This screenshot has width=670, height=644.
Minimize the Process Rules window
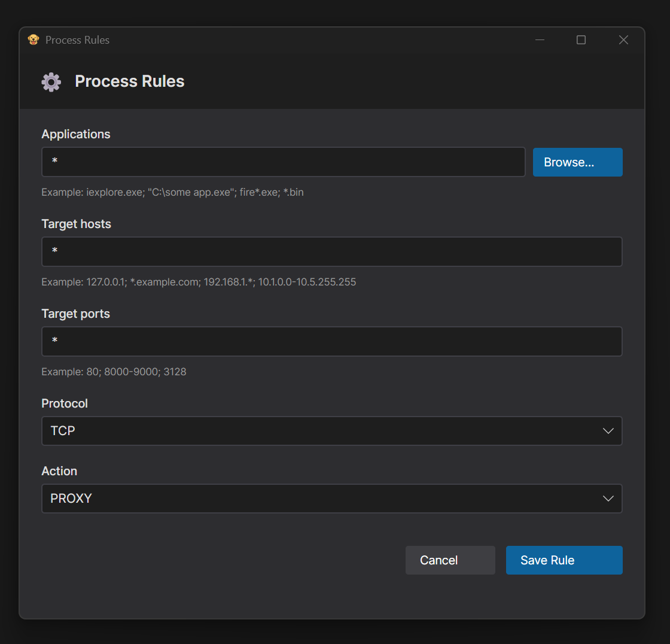pyautogui.click(x=540, y=40)
